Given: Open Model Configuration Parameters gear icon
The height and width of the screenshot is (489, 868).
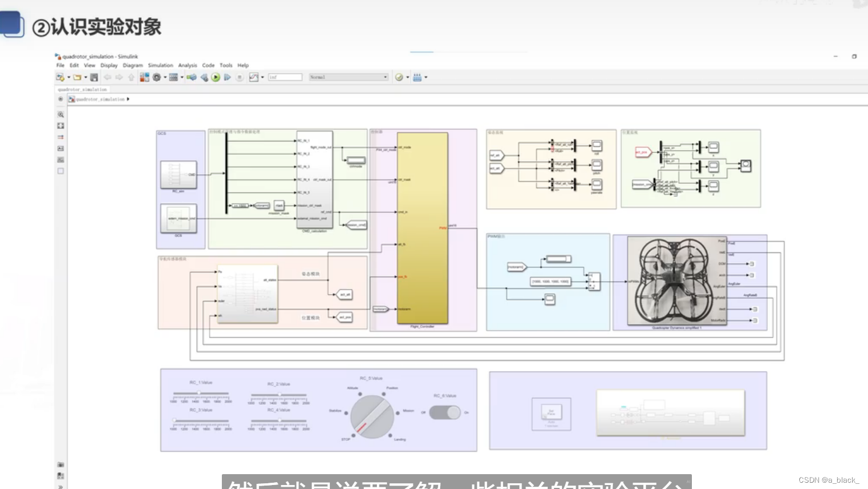Looking at the screenshot, I should coord(157,77).
